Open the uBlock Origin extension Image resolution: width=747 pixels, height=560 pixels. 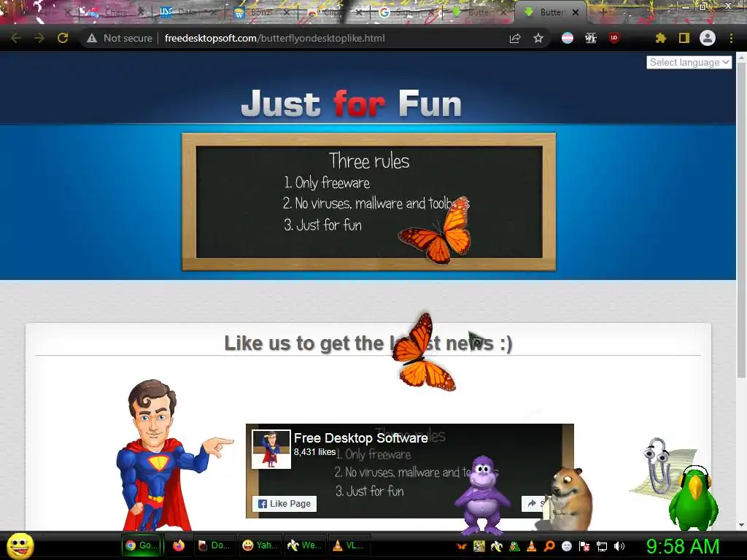tap(614, 38)
